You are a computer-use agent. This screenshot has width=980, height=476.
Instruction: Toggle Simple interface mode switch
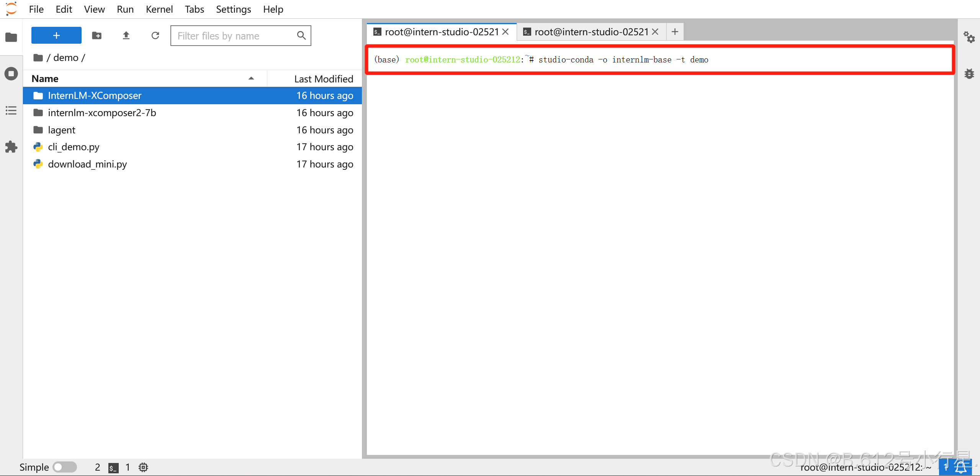(65, 467)
